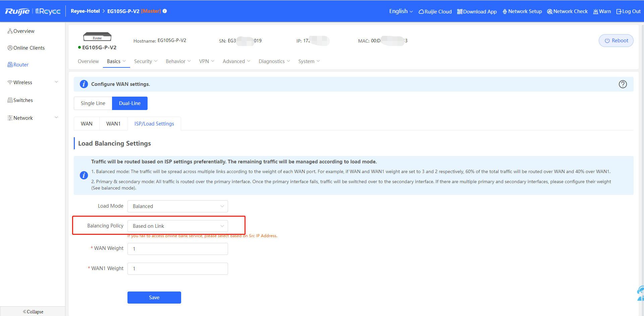The height and width of the screenshot is (316, 644).
Task: Select the Dual-Line mode button
Action: pos(130,103)
